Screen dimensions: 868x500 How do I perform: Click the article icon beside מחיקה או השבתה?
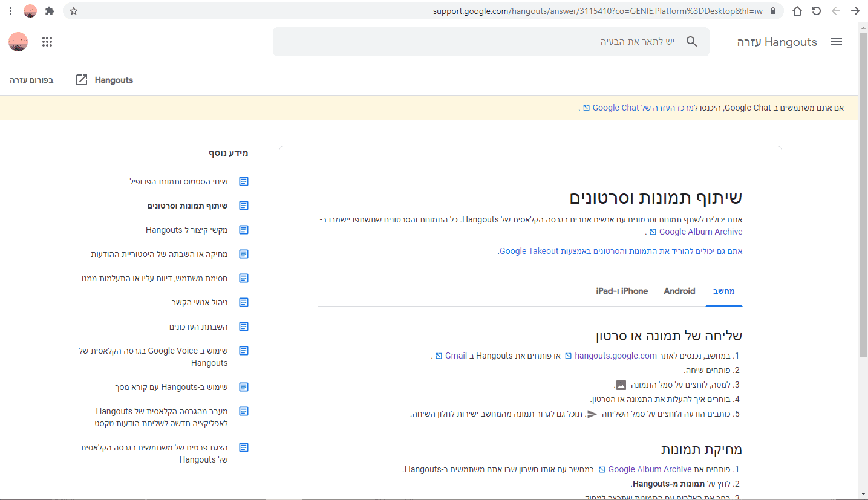(x=244, y=254)
